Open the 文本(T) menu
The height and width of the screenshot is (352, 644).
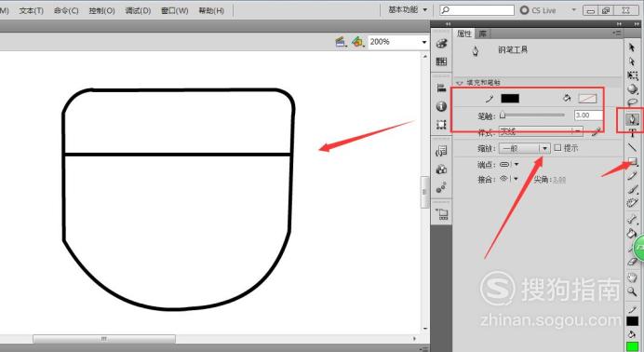(x=32, y=10)
